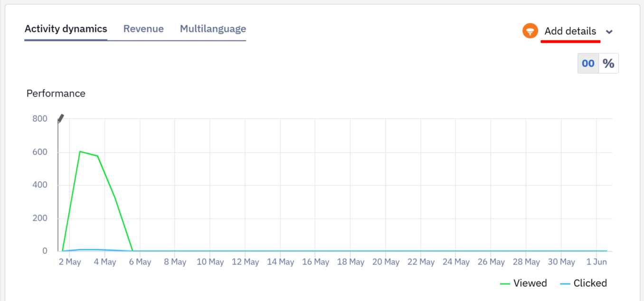Screen dimensions: 644x301
Task: Click the green Viewed line peak
Action: (80, 152)
